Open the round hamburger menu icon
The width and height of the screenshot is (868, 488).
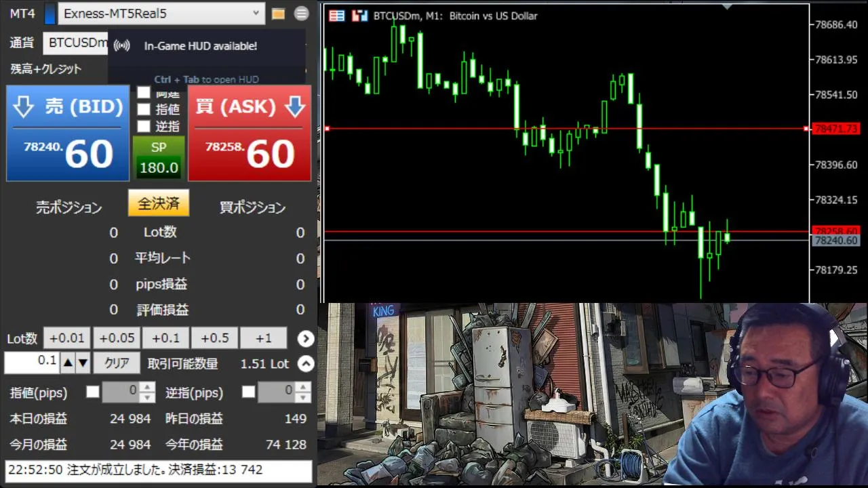(x=302, y=14)
